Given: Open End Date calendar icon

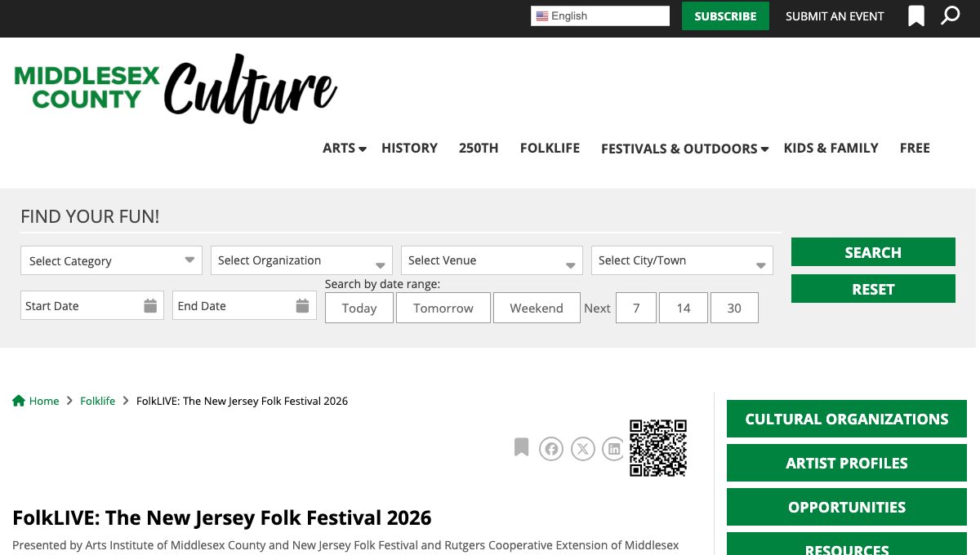Looking at the screenshot, I should tap(302, 306).
